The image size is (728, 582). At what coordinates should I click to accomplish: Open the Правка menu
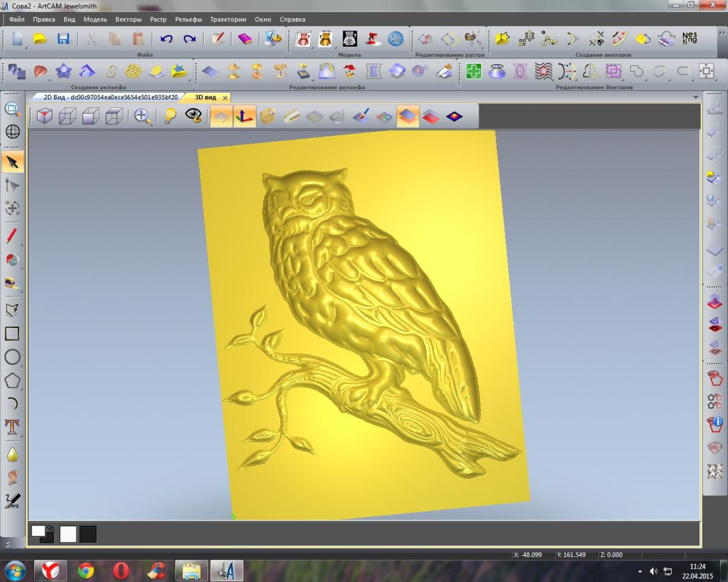coord(44,19)
